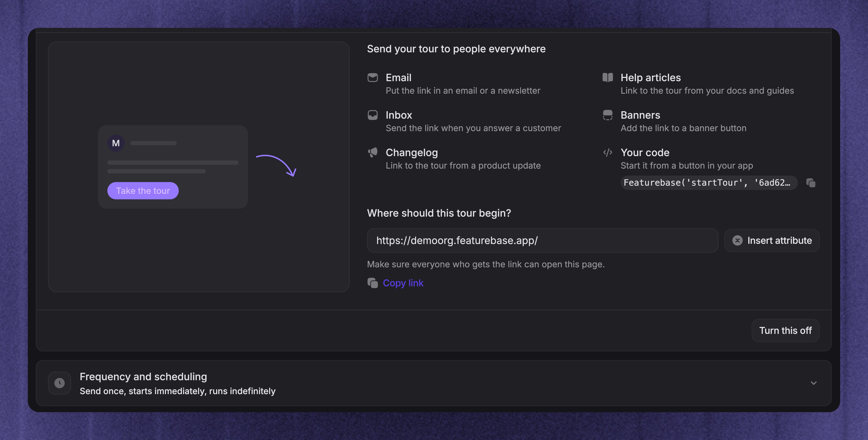
Task: Click the Your code brackets icon
Action: click(608, 153)
